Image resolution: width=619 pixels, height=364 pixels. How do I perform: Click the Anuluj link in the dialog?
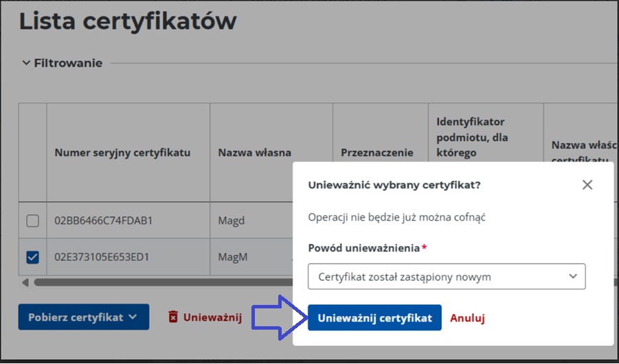tap(468, 318)
